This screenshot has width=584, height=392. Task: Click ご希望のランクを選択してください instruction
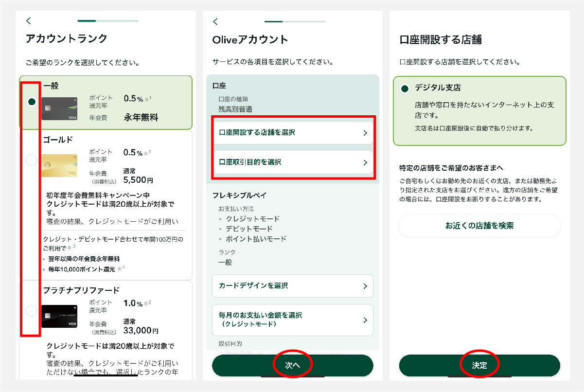tap(82, 63)
